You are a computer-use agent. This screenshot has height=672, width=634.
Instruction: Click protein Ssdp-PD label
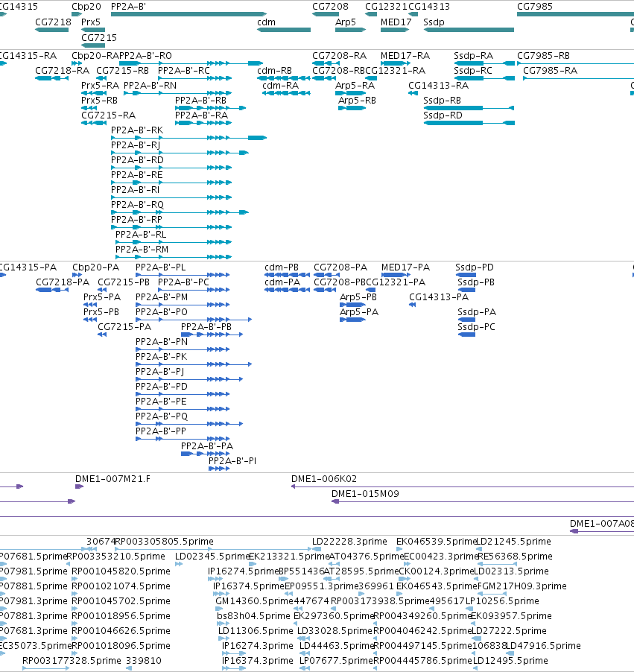click(x=474, y=267)
